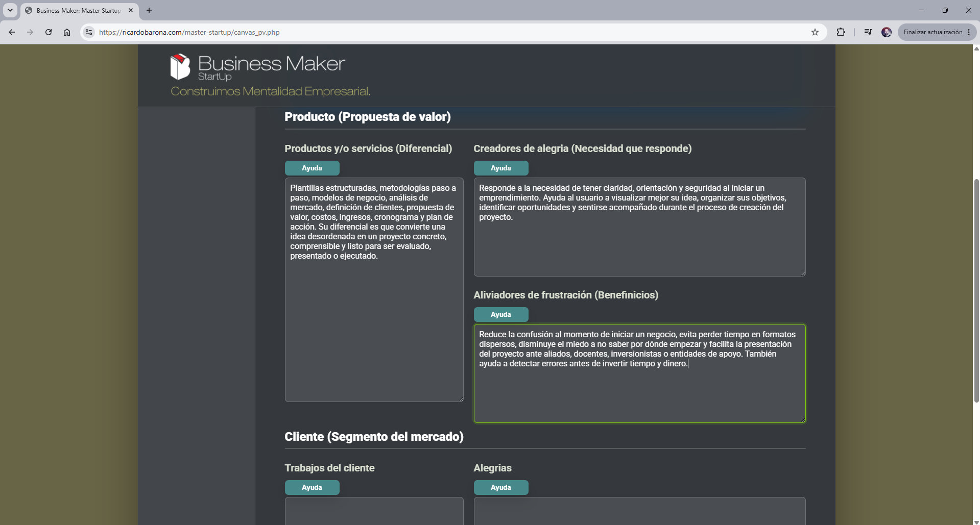
Task: Click the Trabajos del cliente text area
Action: [374, 511]
